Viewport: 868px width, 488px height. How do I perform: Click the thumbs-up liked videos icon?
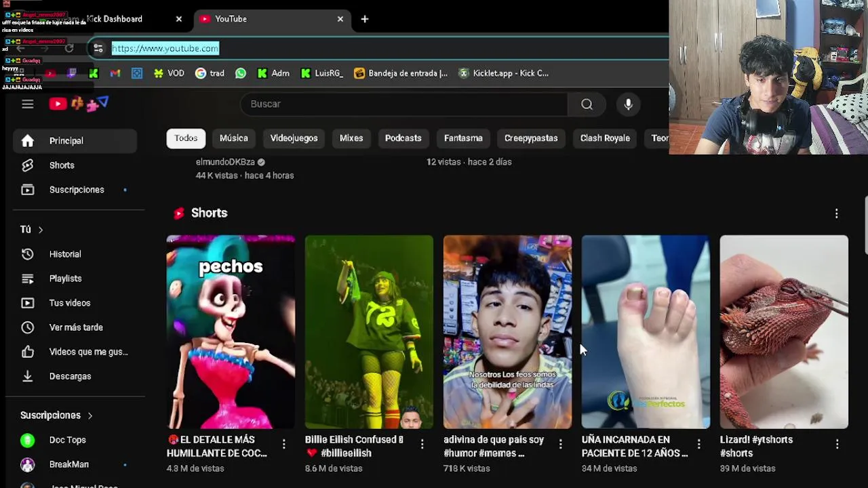[27, 352]
